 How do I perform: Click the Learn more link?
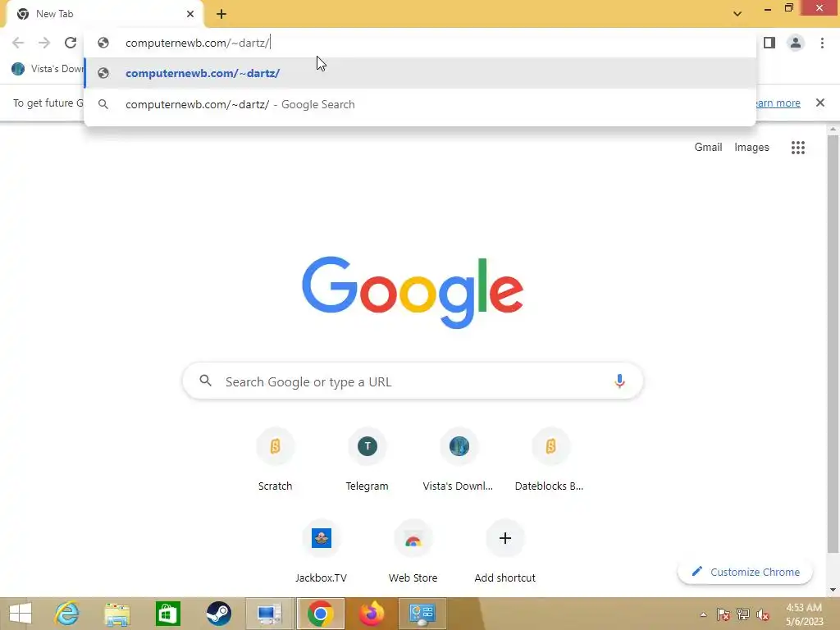(x=778, y=103)
